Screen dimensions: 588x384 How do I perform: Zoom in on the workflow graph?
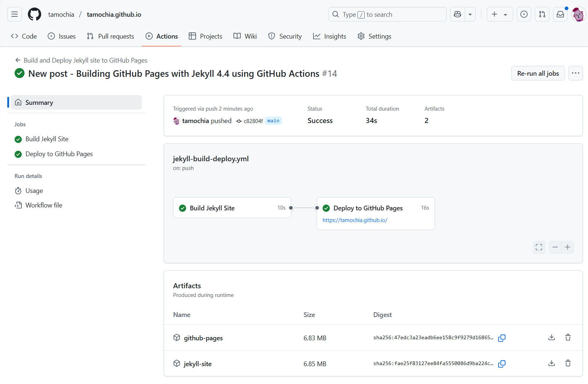pyautogui.click(x=568, y=247)
